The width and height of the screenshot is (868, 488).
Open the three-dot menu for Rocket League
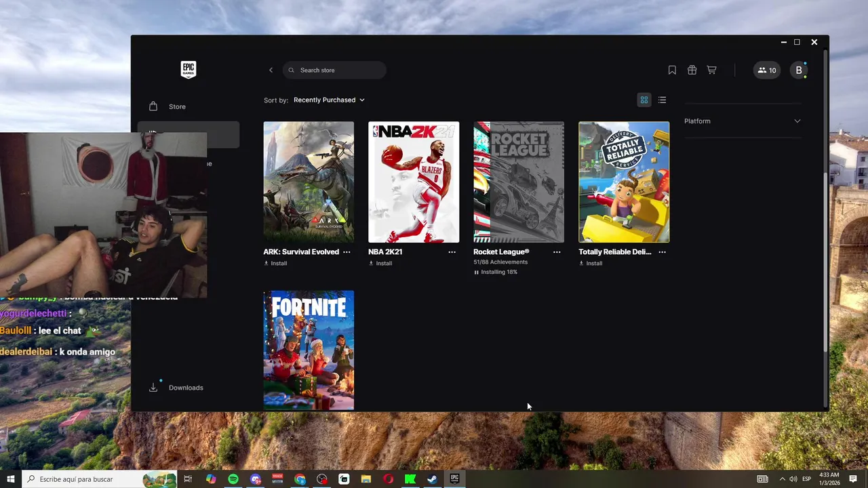pyautogui.click(x=557, y=251)
